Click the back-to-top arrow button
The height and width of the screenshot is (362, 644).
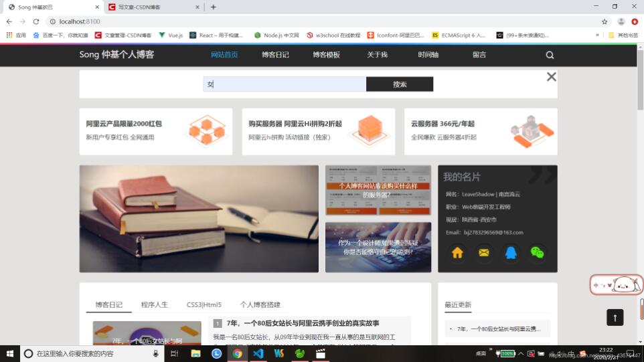615,317
